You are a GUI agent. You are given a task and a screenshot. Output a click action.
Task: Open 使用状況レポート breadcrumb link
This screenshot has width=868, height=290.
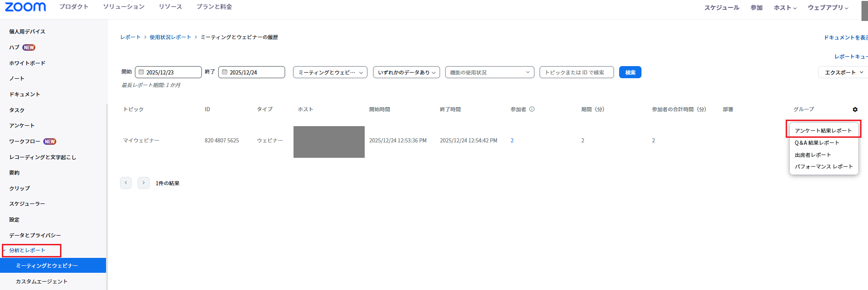[170, 37]
